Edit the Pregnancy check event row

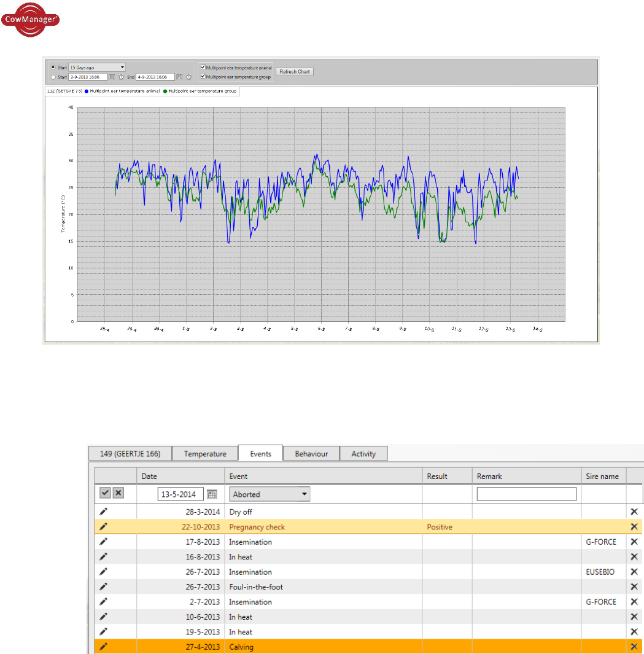pos(103,527)
